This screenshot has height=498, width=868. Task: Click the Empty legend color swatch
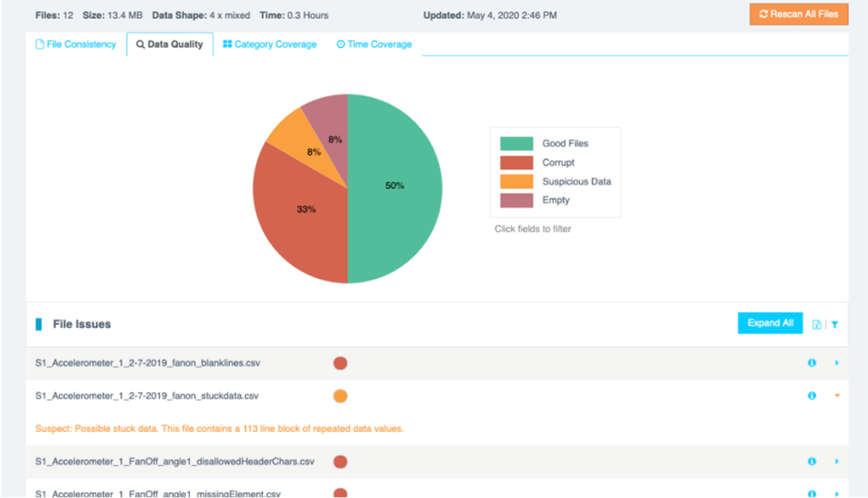516,200
